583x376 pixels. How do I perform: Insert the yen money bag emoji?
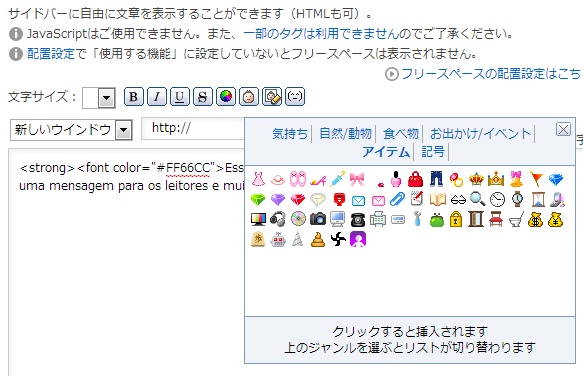[555, 219]
